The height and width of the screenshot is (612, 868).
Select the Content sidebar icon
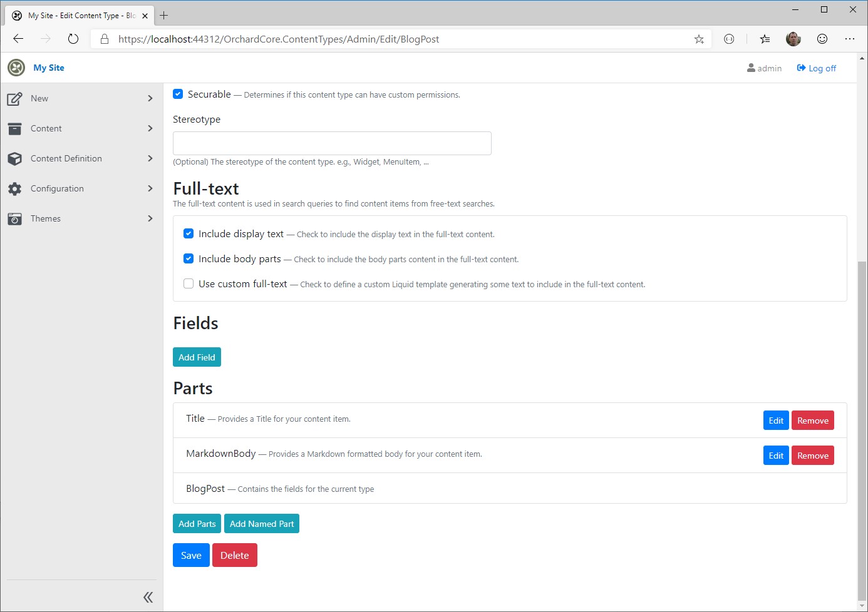(14, 128)
